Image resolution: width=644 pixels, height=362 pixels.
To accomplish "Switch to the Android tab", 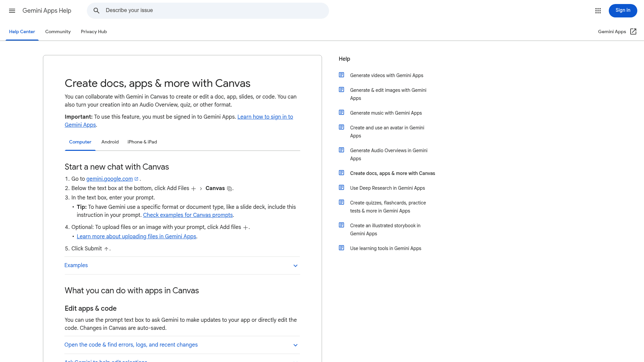I will tap(110, 142).
